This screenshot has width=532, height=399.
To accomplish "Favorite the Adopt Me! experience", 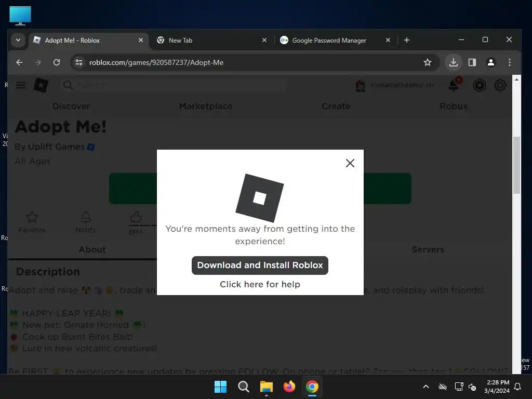I will (32, 222).
